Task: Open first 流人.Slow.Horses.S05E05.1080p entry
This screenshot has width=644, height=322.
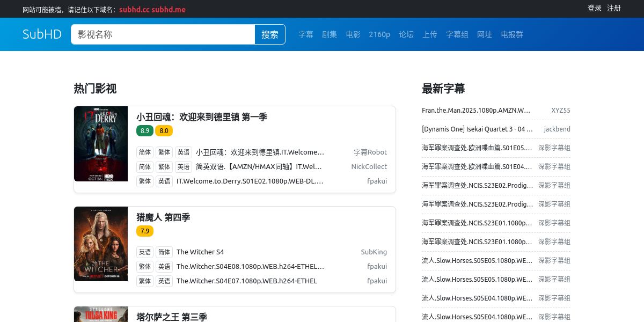Action: (x=478, y=261)
